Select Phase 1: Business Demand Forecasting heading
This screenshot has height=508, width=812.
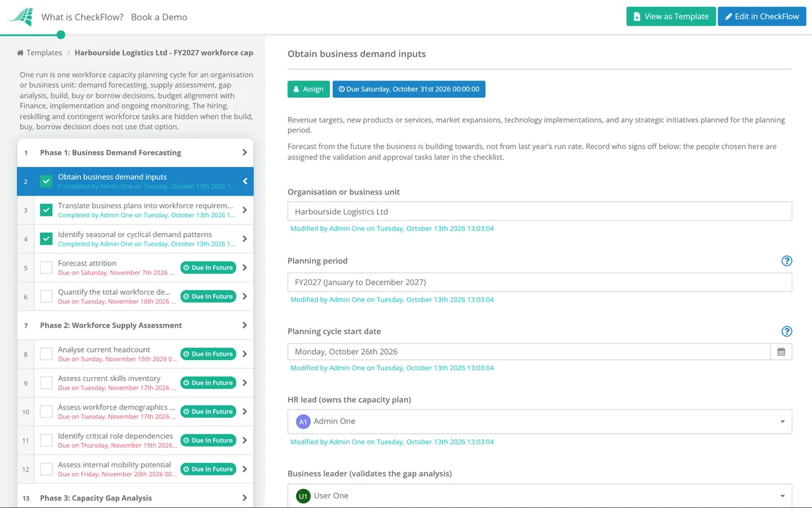coord(110,152)
